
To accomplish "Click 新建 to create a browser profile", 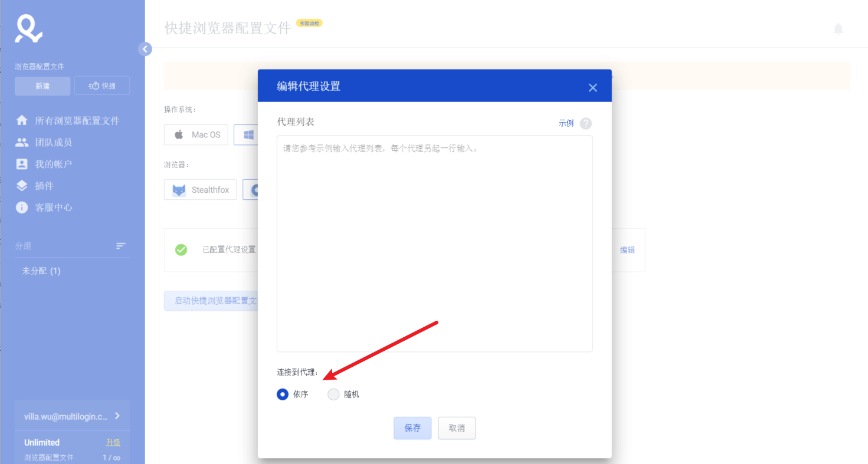I will coord(42,86).
